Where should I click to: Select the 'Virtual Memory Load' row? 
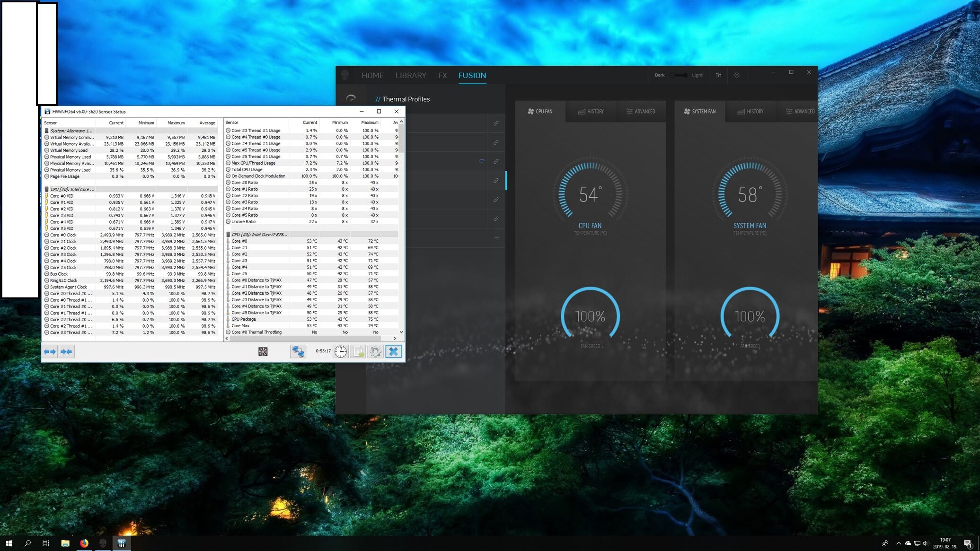pos(130,150)
